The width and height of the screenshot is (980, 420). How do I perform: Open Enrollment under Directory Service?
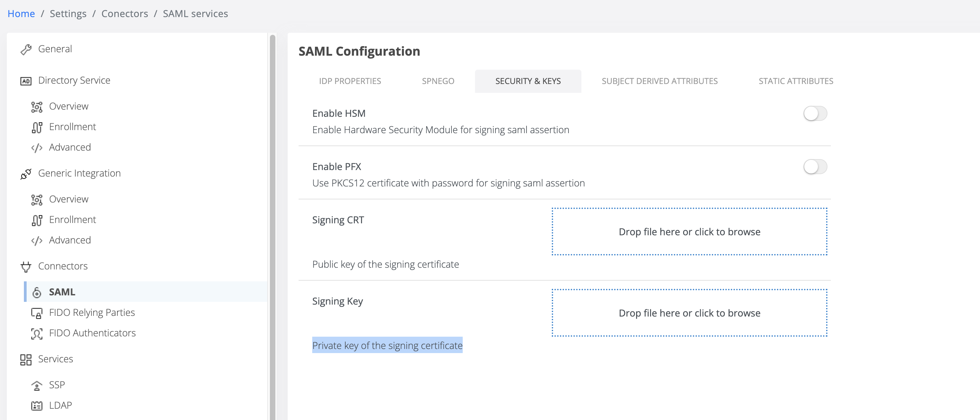pos(72,127)
